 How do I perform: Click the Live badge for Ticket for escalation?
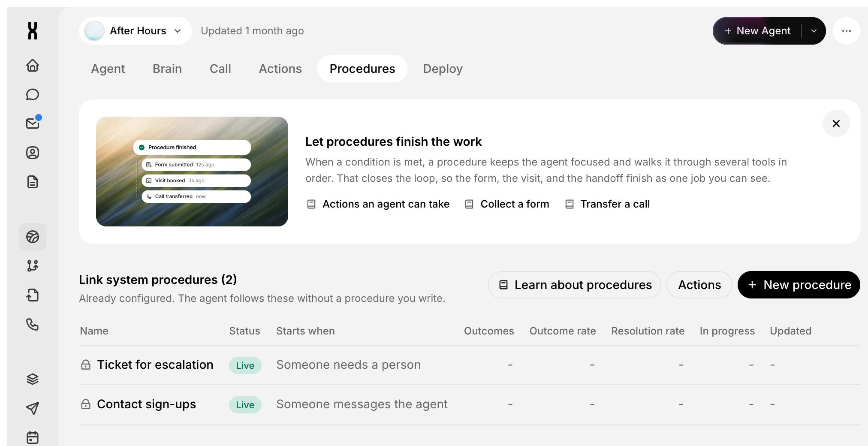pos(245,365)
